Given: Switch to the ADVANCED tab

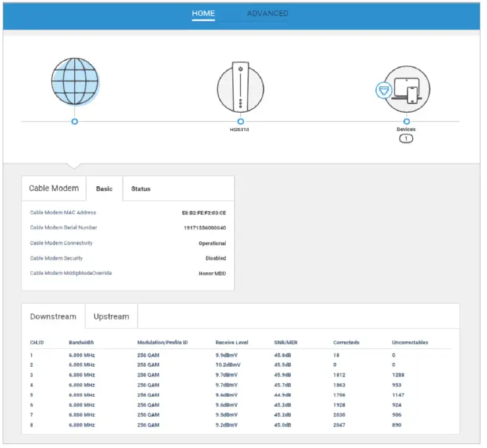Looking at the screenshot, I should (267, 13).
